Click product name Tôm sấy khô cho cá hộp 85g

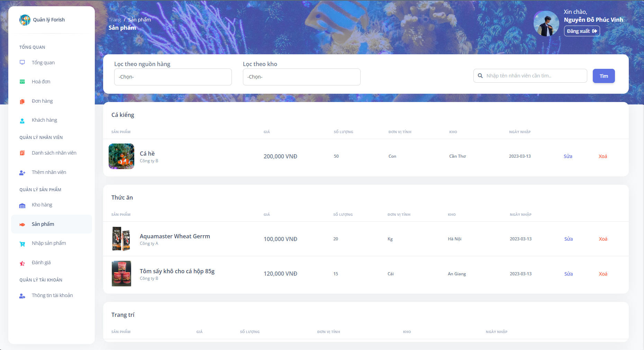pos(177,271)
